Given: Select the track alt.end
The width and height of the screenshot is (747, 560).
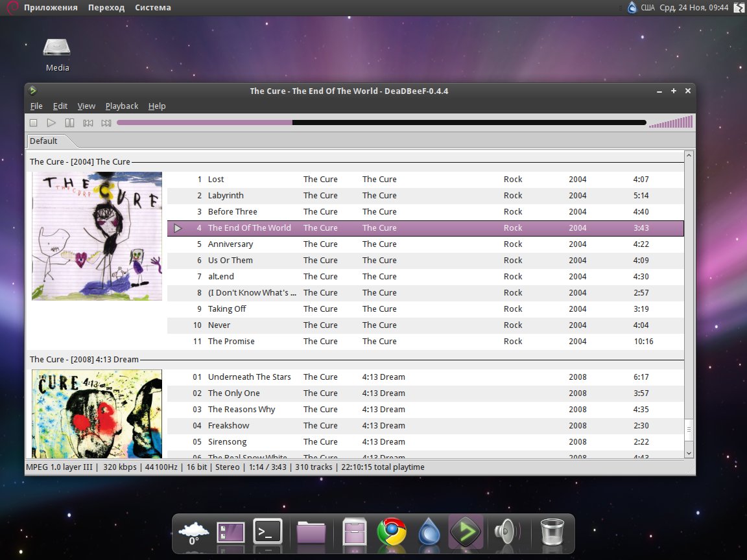Looking at the screenshot, I should 425,277.
